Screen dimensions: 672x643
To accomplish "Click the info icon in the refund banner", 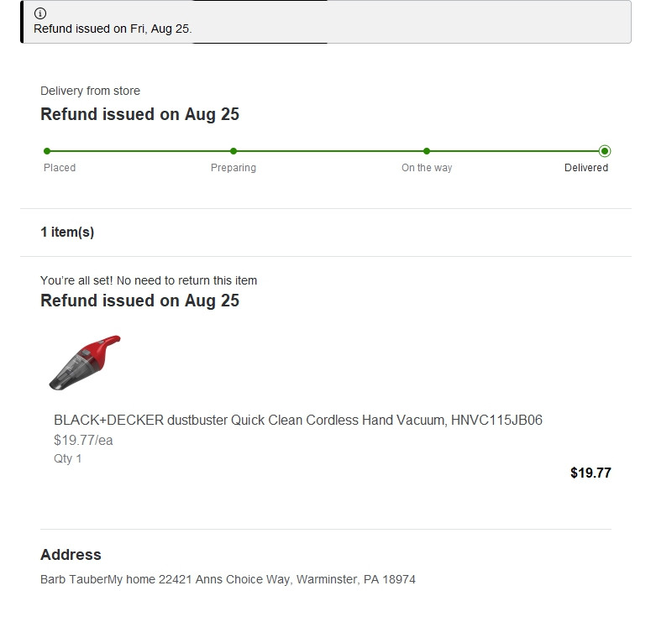I will tap(40, 13).
